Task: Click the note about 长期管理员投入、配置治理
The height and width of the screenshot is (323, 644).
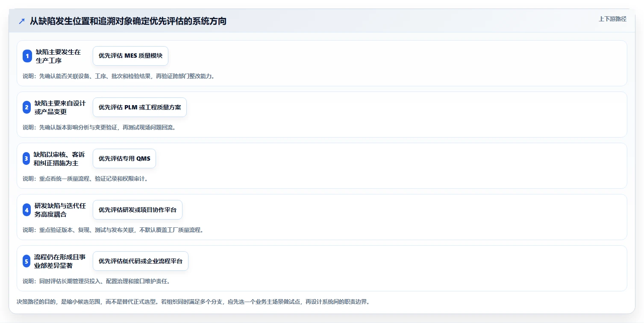Action: pos(96,281)
